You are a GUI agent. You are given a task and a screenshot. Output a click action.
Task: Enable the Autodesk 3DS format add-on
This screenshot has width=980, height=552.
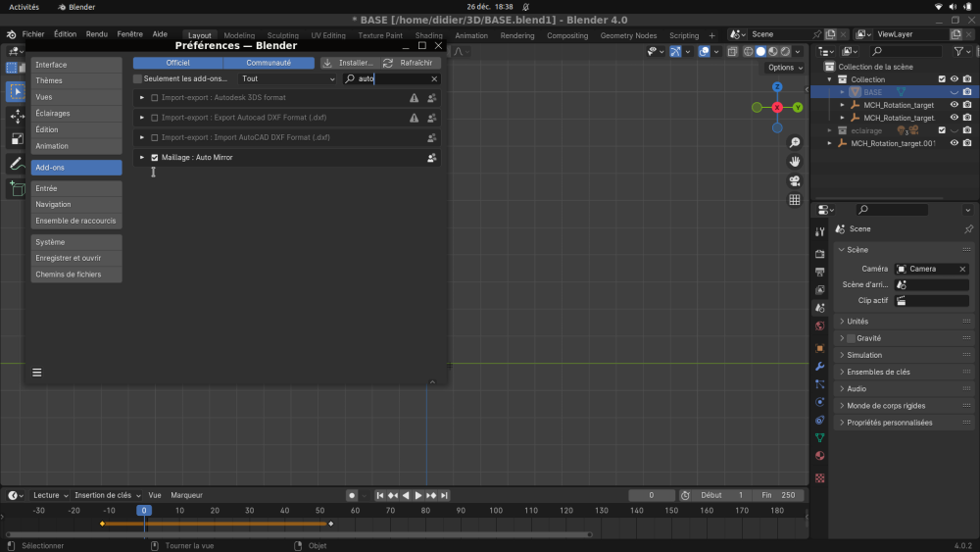155,98
